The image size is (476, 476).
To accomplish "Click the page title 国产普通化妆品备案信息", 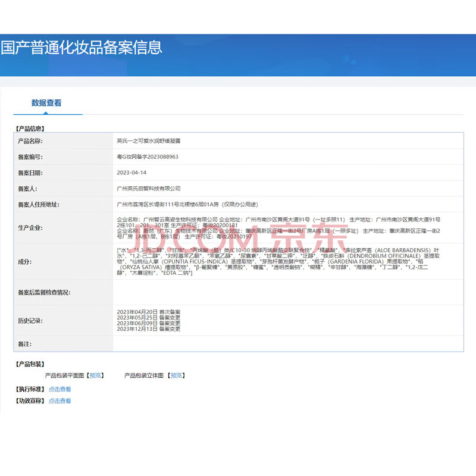I will (x=82, y=48).
